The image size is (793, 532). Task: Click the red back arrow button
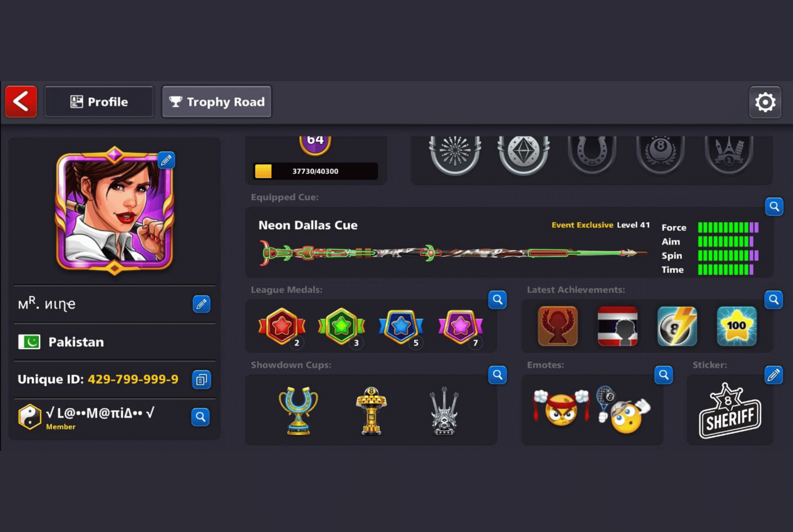click(x=21, y=102)
